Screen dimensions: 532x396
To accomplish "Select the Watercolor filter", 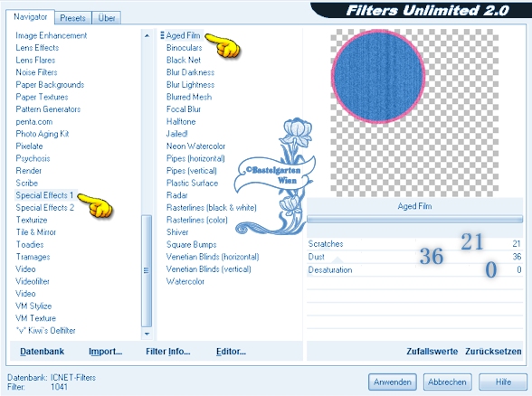I will point(185,281).
